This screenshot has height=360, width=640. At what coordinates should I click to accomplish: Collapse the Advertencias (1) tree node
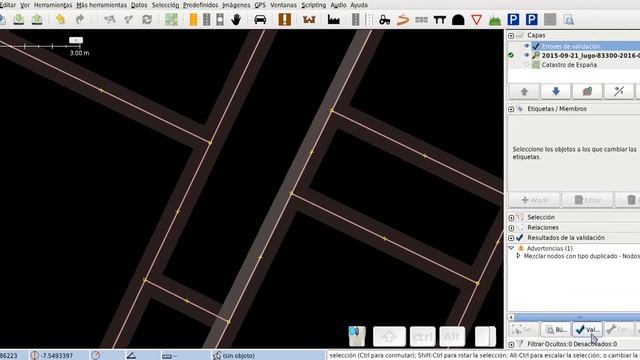click(511, 248)
